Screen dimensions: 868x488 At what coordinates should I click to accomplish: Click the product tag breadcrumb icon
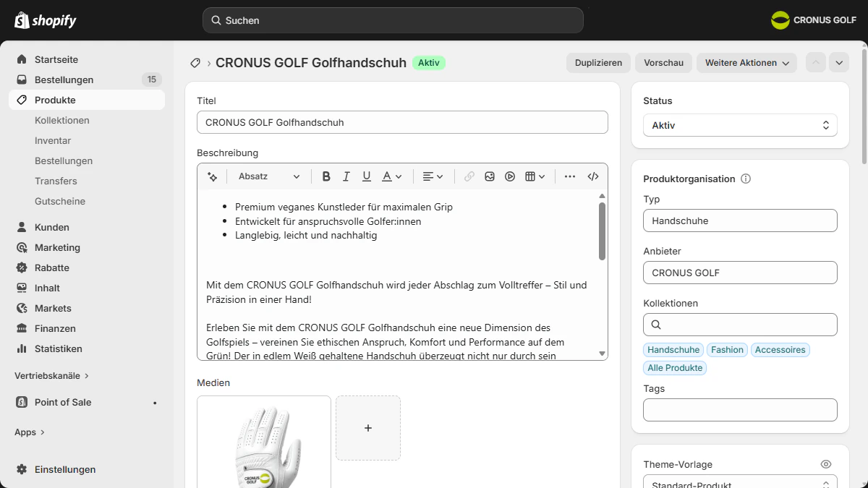195,63
